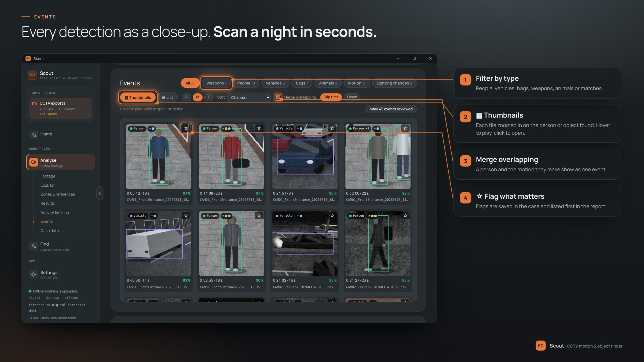Image resolution: width=644 pixels, height=362 pixels.
Task: Flag the 0:40:30 Vehicle event star
Action: tap(186, 216)
